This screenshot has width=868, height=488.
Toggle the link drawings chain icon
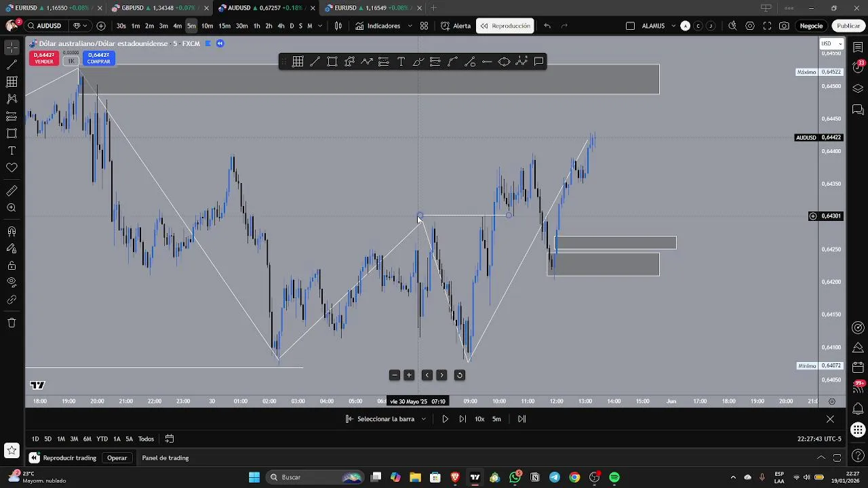12,299
